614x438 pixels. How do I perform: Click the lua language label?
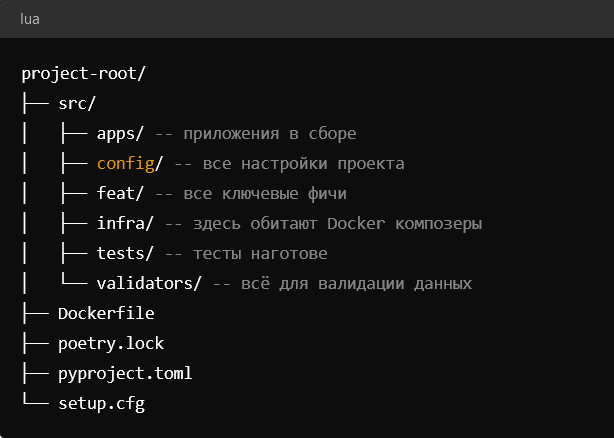pos(30,19)
